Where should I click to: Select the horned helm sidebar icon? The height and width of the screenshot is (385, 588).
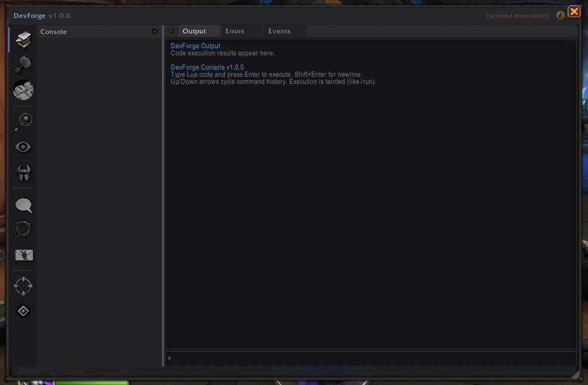click(23, 171)
